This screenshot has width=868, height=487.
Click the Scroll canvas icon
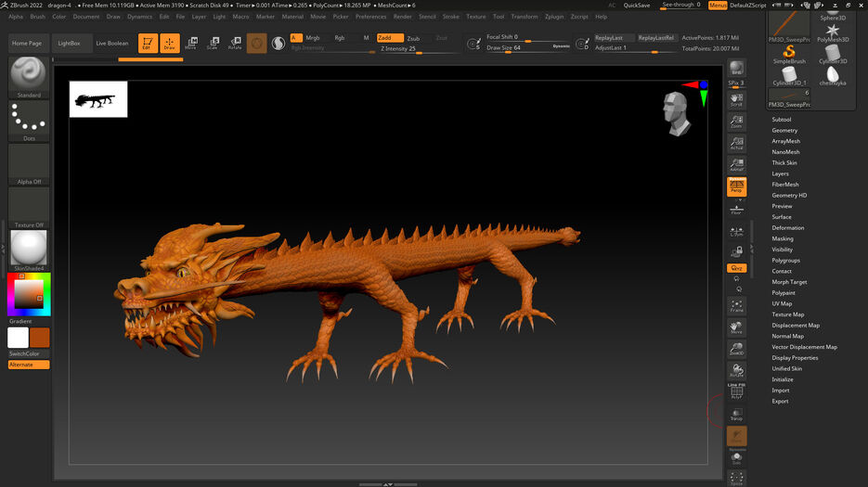click(x=736, y=99)
